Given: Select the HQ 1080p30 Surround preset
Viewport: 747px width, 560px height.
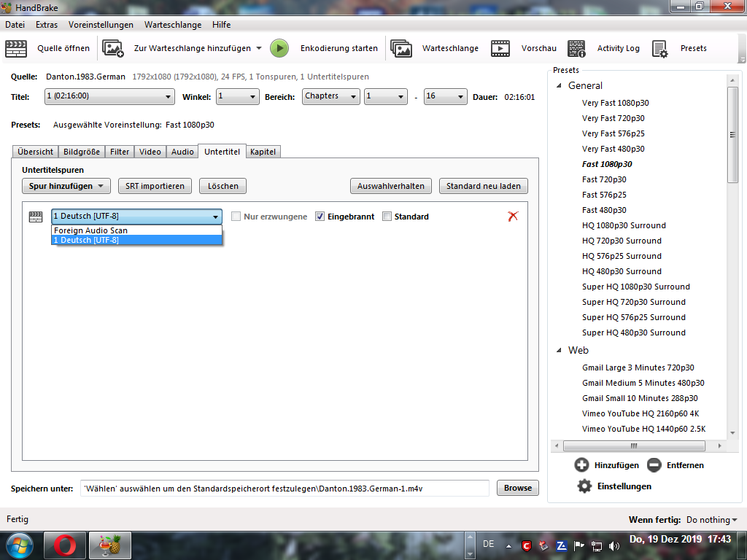Looking at the screenshot, I should tap(624, 226).
